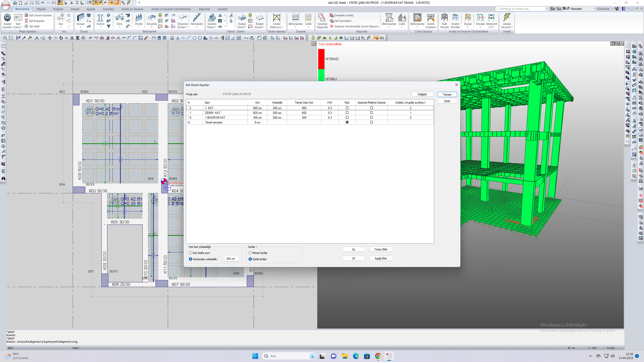
Task: Click the Tamam button
Action: click(447, 95)
